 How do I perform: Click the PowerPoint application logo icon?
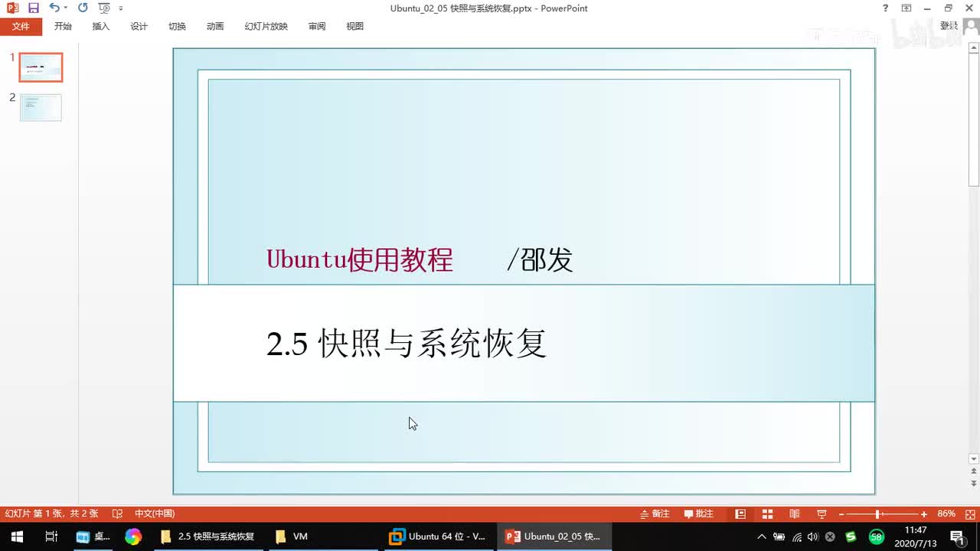pos(12,8)
